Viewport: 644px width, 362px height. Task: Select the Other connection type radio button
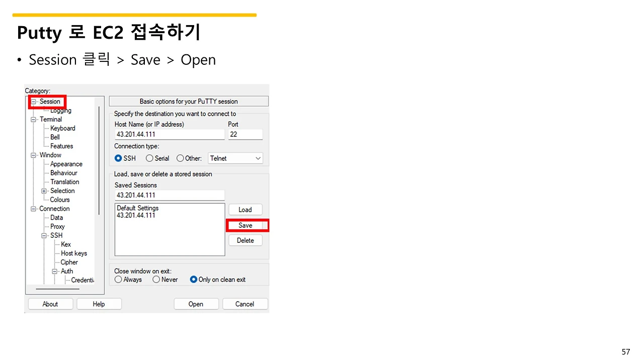pyautogui.click(x=180, y=158)
